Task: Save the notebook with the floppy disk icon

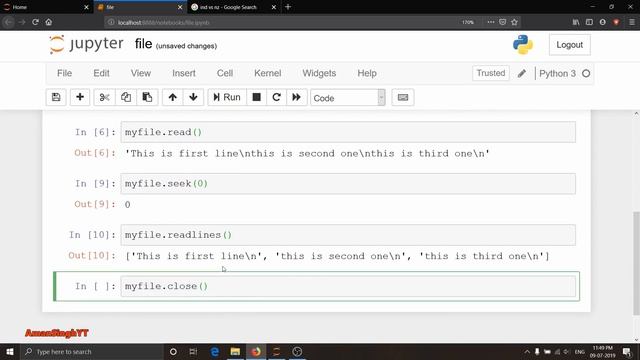Action: pyautogui.click(x=56, y=97)
